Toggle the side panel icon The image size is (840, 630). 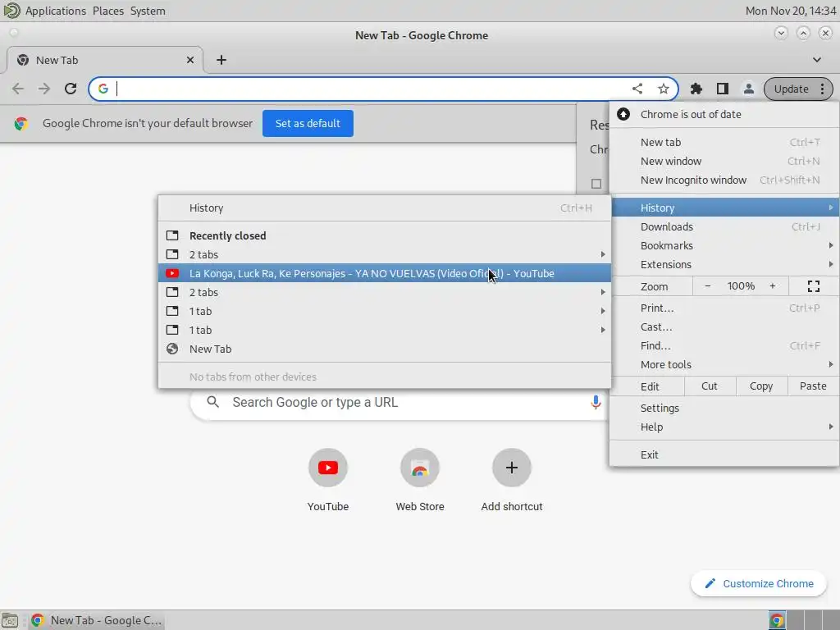tap(722, 89)
